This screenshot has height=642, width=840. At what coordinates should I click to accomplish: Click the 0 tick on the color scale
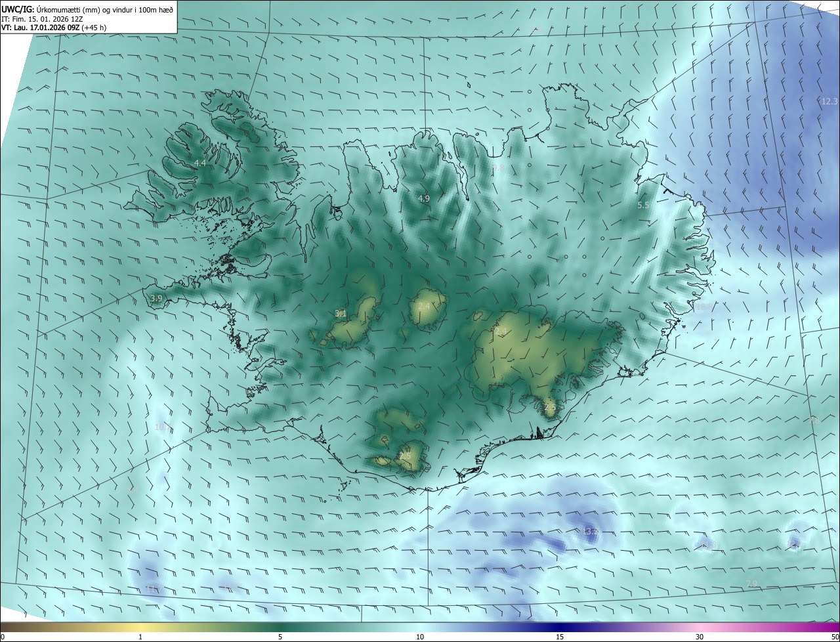[x=3, y=637]
